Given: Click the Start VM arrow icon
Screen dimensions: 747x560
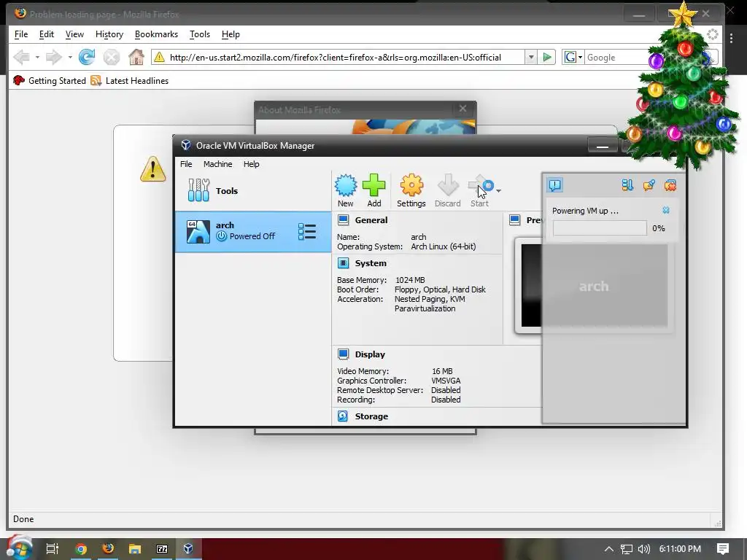Looking at the screenshot, I should click(x=480, y=190).
